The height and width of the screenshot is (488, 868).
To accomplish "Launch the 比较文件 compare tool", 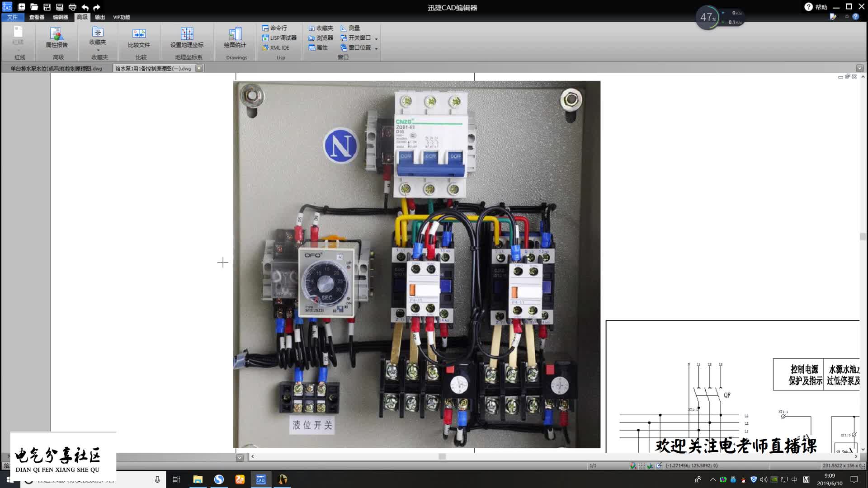I will tap(139, 37).
